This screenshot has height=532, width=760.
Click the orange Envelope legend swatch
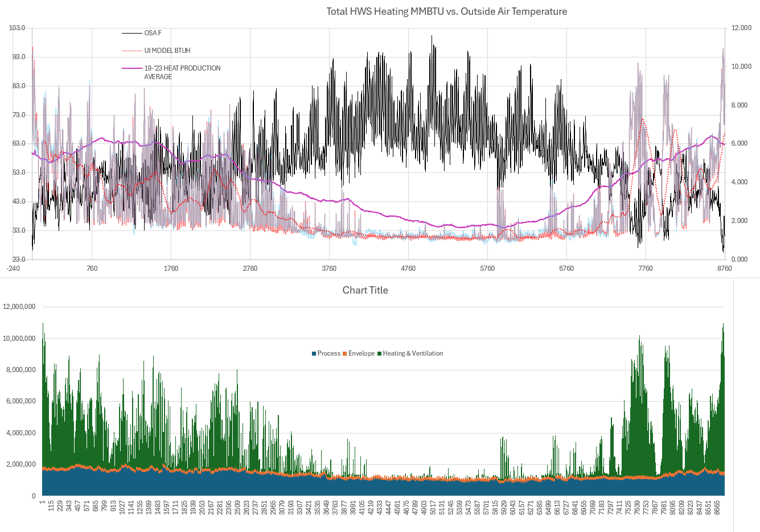[x=345, y=354]
